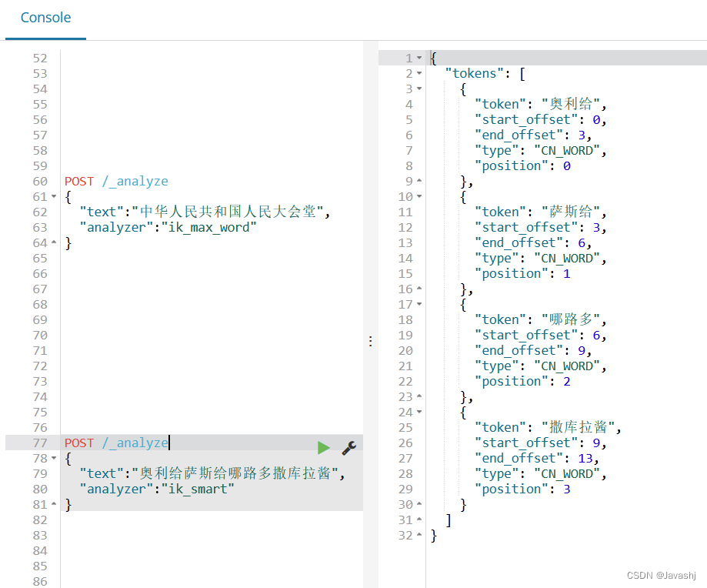The height and width of the screenshot is (588, 707).
Task: Click the "type": "CN_WORD" on response line 7
Action: click(x=540, y=151)
